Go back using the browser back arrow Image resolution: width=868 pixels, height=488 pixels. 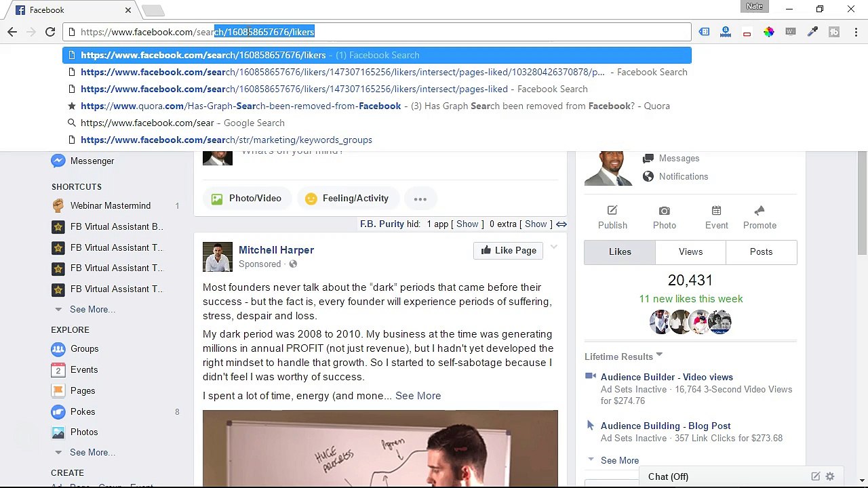[12, 32]
